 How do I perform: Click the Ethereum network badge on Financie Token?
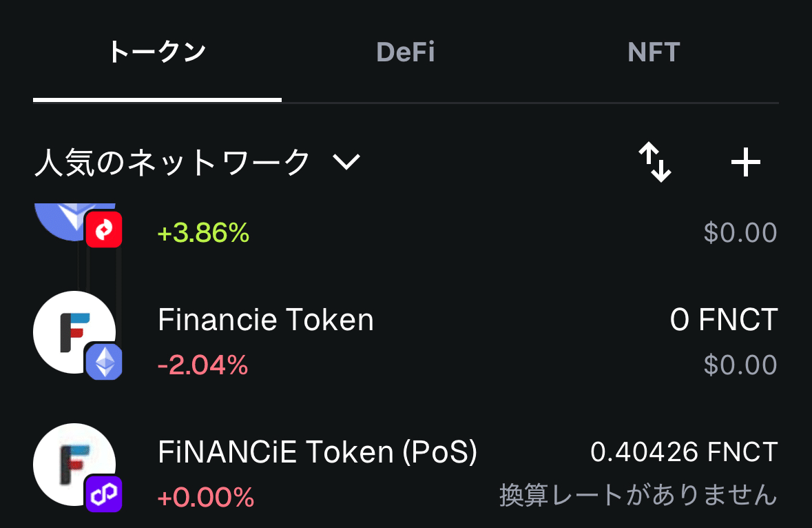104,362
